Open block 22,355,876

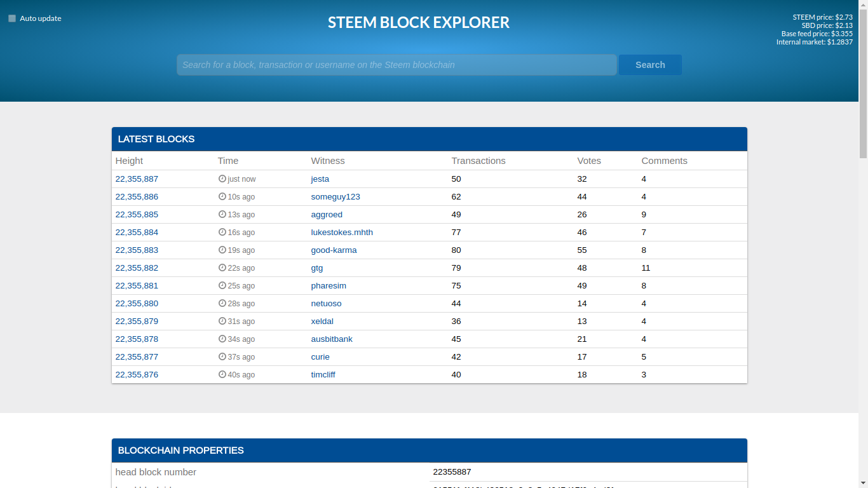click(x=137, y=375)
